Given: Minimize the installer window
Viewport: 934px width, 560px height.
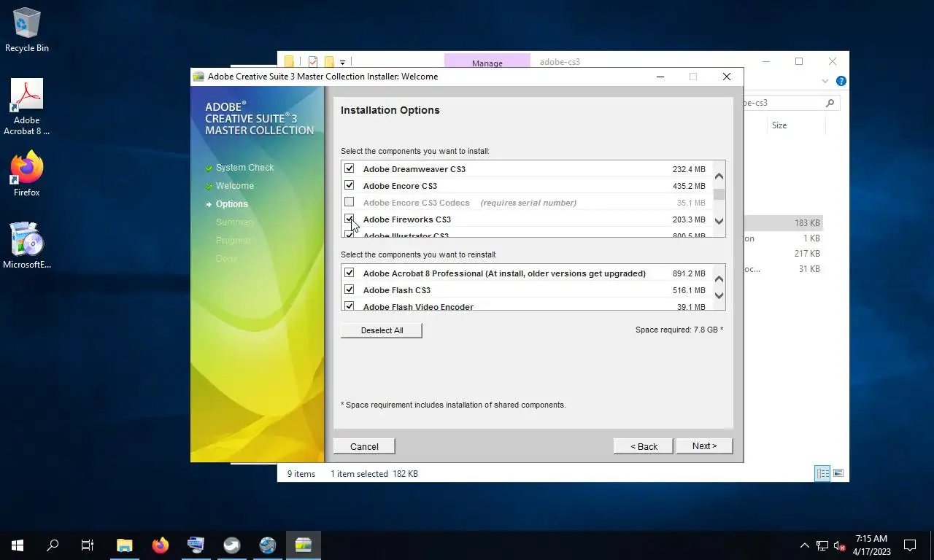Looking at the screenshot, I should tap(660, 77).
